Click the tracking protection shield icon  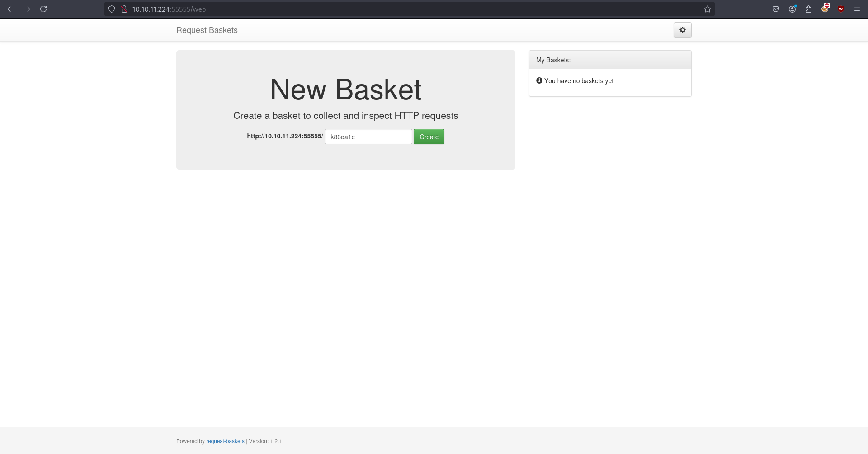pyautogui.click(x=112, y=9)
